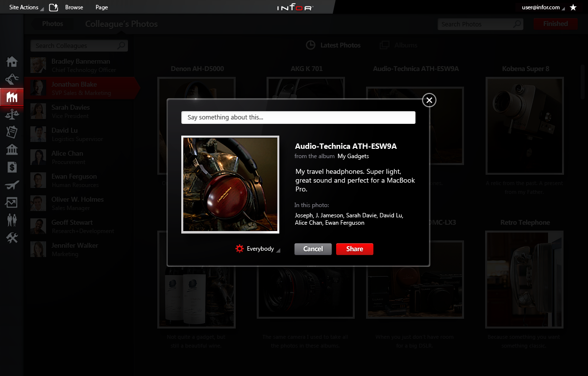
Task: Click the Cancel button in the dialog
Action: tap(313, 249)
